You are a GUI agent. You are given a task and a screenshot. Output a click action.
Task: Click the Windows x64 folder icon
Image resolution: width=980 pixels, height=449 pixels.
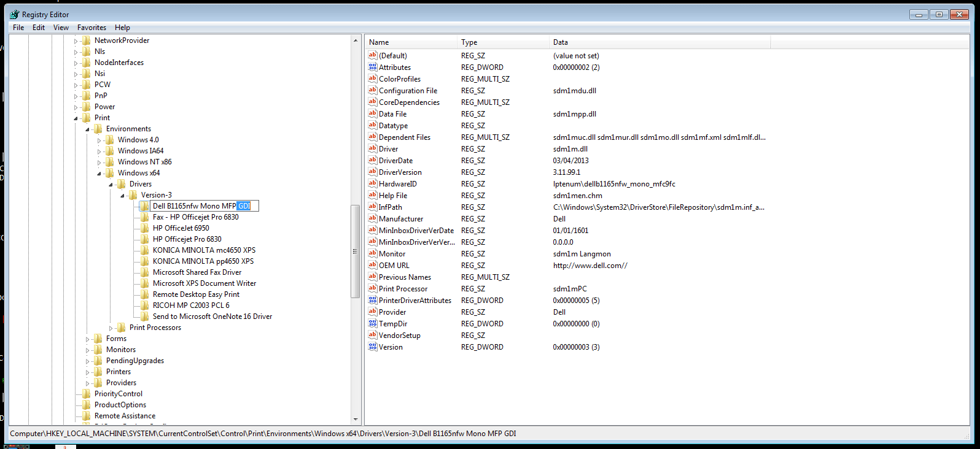click(x=110, y=173)
